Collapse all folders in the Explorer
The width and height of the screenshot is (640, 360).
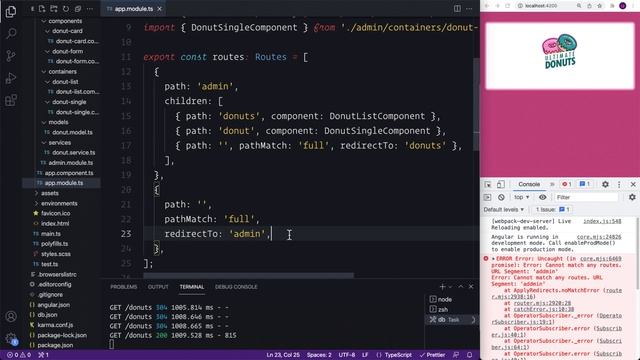pyautogui.click(x=78, y=9)
